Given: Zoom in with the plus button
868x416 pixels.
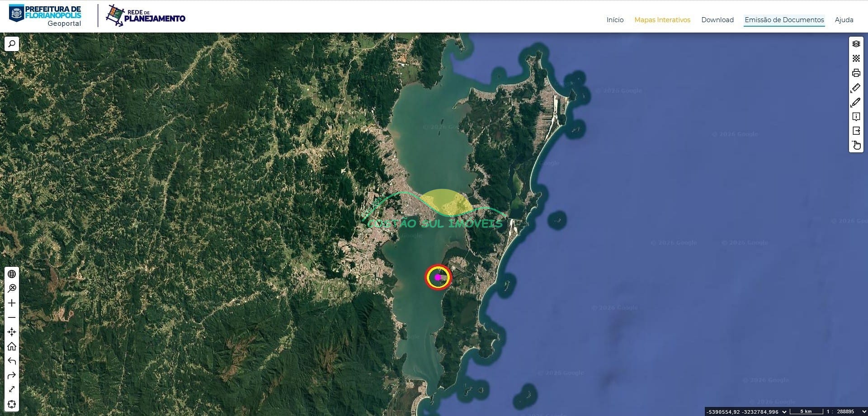Looking at the screenshot, I should click(x=12, y=303).
